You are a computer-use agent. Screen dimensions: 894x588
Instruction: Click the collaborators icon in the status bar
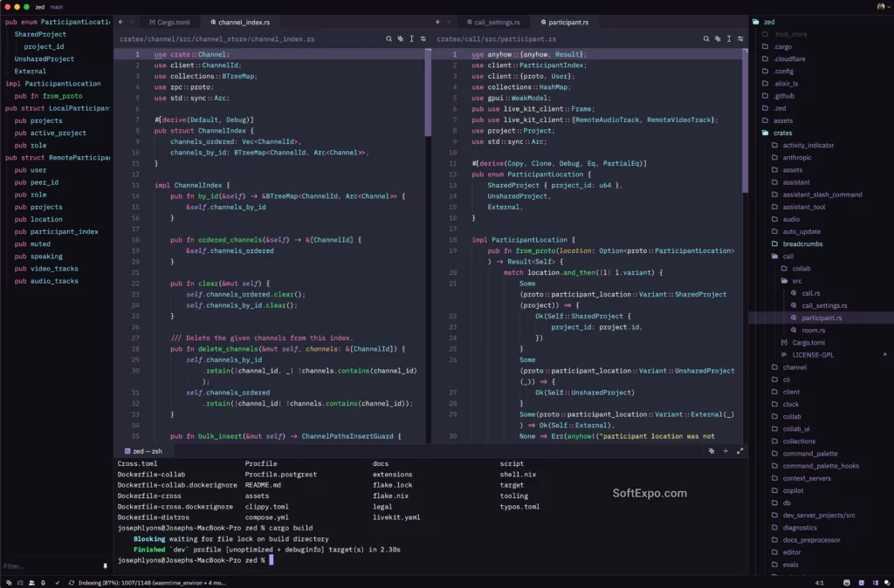coord(31,581)
